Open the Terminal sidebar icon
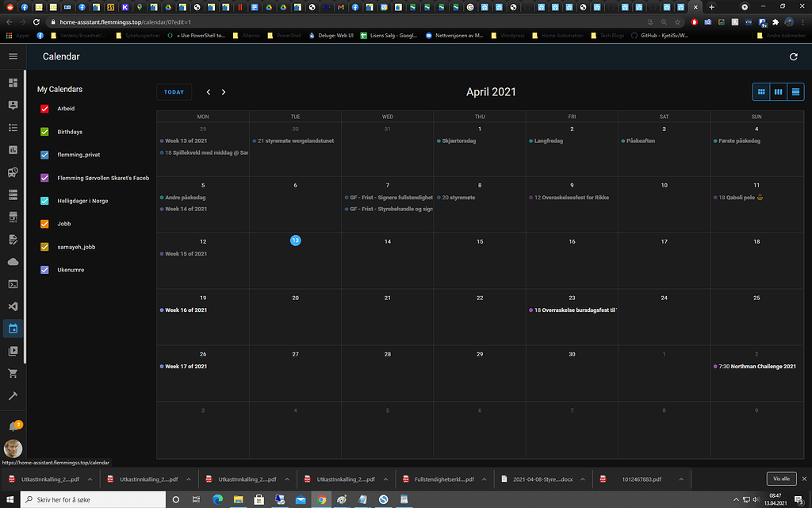The height and width of the screenshot is (508, 812). point(12,283)
